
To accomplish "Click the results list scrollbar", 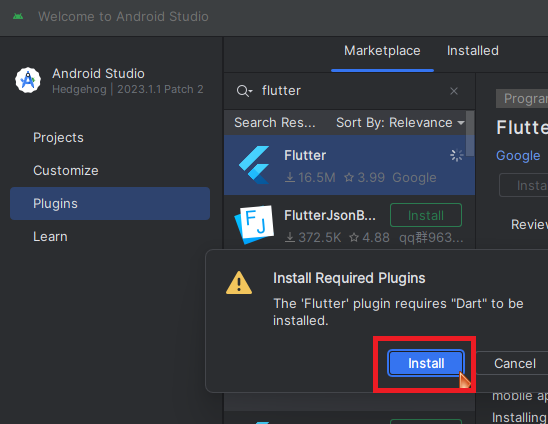I will click(x=470, y=134).
